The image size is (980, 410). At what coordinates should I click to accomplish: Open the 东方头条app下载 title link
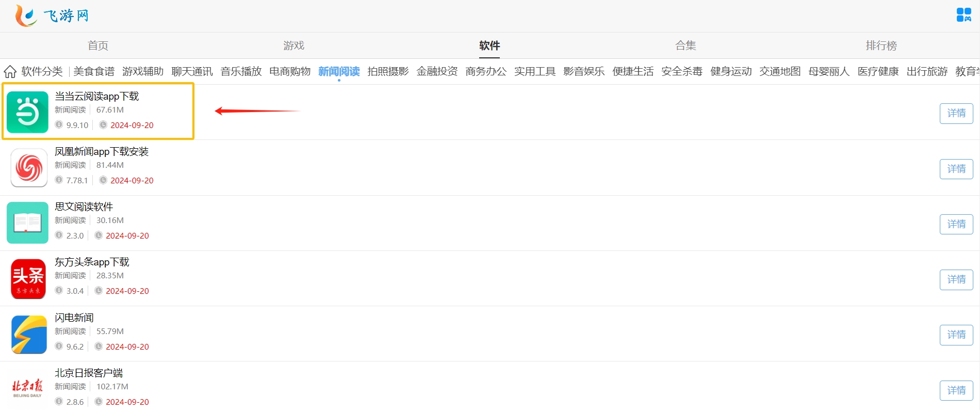(92, 262)
